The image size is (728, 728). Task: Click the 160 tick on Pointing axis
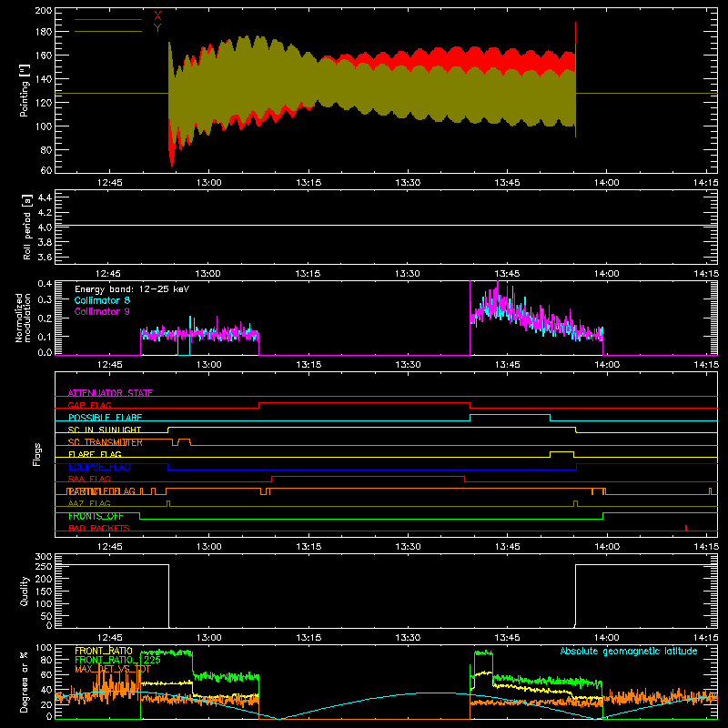click(44, 56)
